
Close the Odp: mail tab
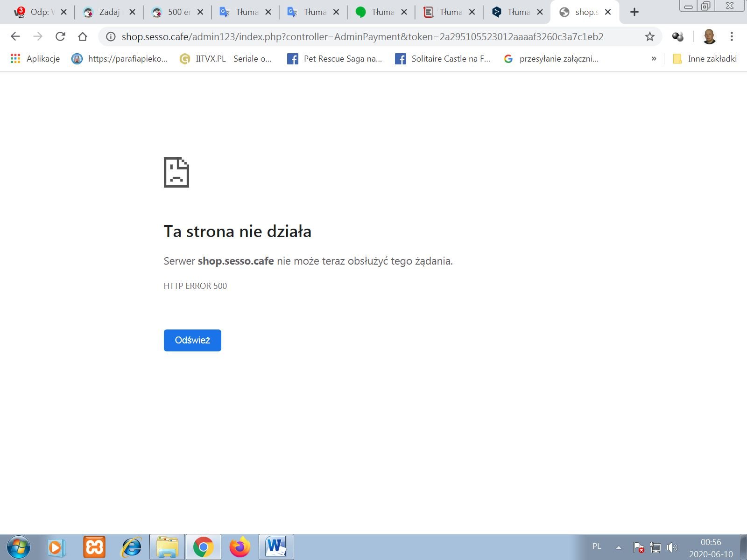tap(63, 12)
